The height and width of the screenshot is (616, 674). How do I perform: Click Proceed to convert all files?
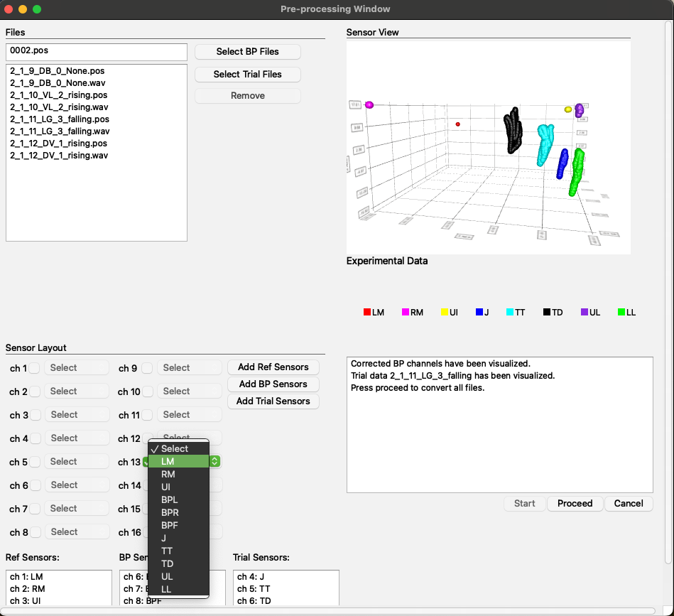[x=575, y=503]
